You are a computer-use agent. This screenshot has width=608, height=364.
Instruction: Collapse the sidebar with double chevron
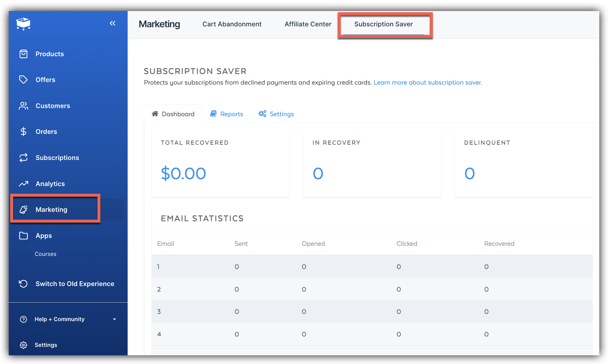113,23
